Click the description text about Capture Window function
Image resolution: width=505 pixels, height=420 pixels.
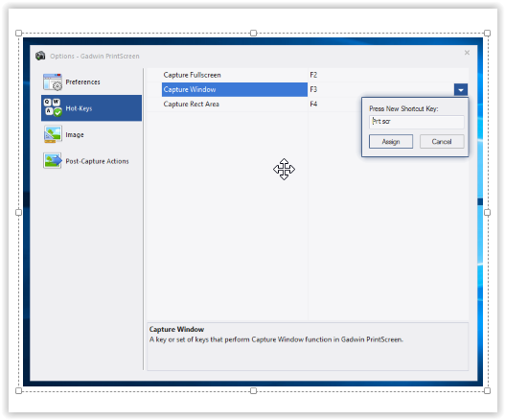point(276,339)
